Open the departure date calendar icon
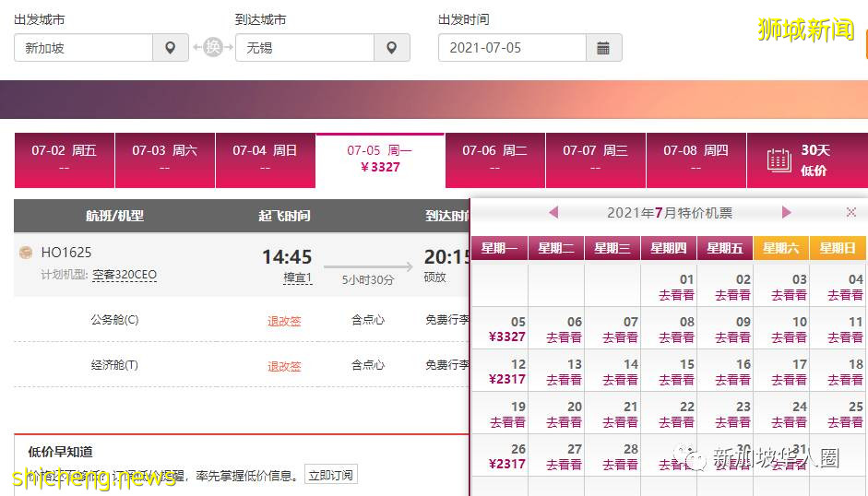The height and width of the screenshot is (496, 868). coord(603,48)
